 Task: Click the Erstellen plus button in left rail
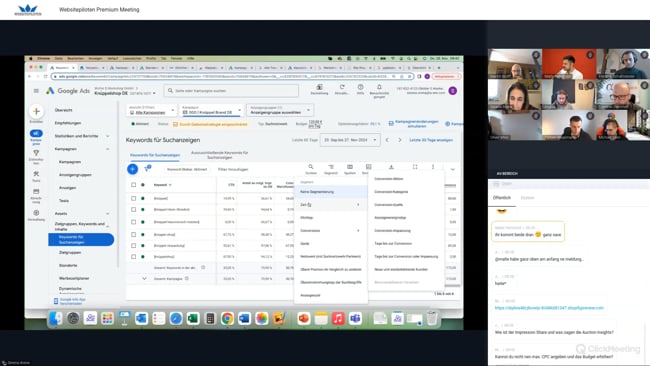[x=36, y=111]
